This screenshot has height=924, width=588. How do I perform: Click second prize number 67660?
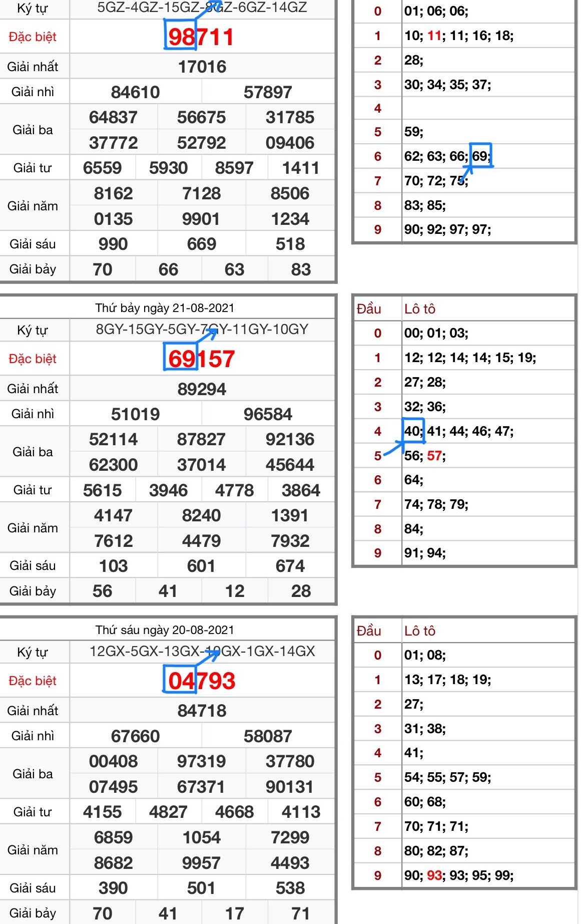click(x=136, y=736)
